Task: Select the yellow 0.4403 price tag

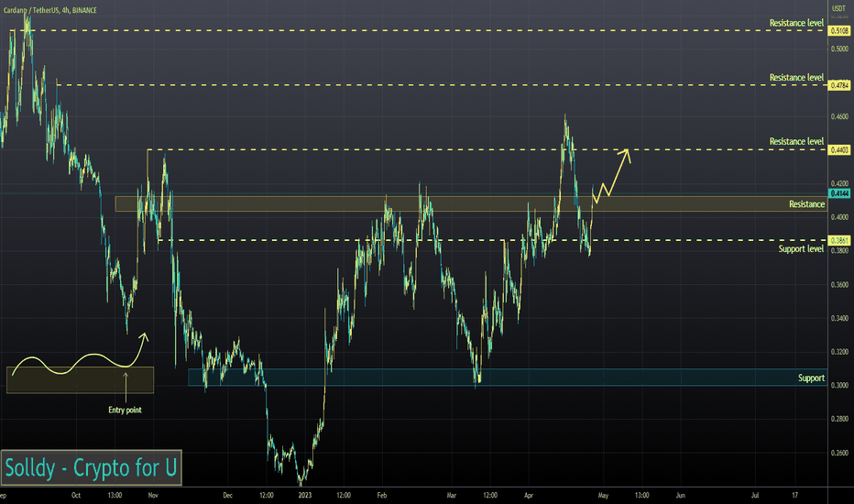Action: pyautogui.click(x=838, y=150)
